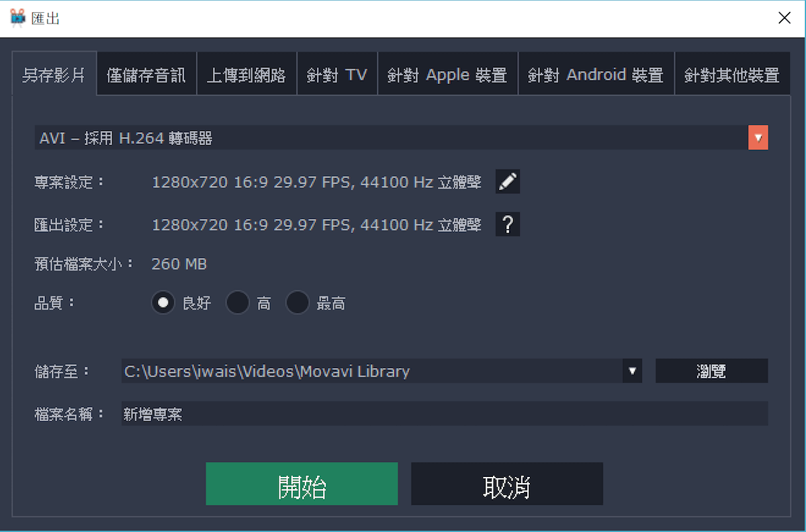Select the 另存影片 tab

[54, 75]
